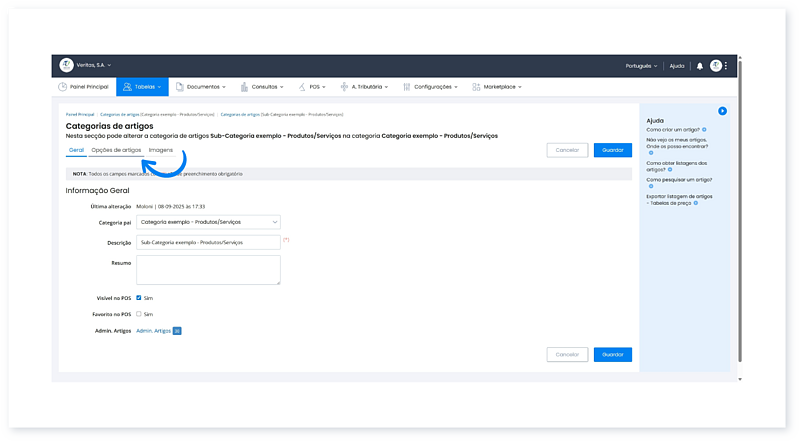Click the Admin. Artigos count badge

(177, 330)
